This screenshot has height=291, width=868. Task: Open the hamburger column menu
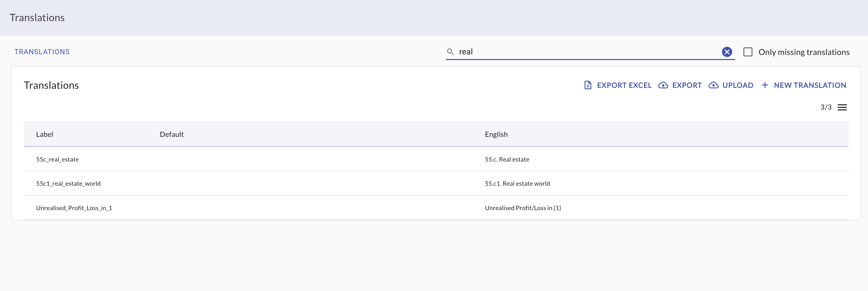pos(842,107)
